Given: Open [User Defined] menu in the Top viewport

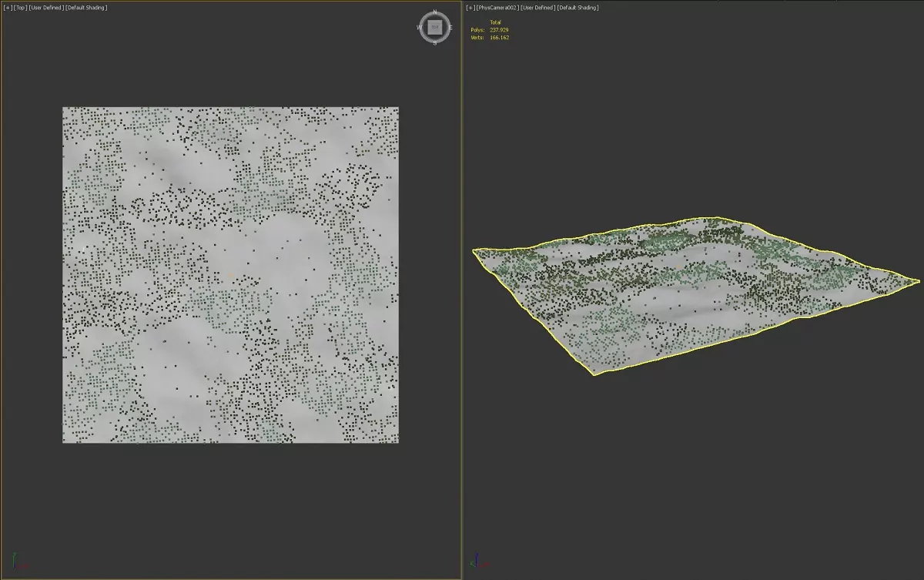Looking at the screenshot, I should pos(45,8).
